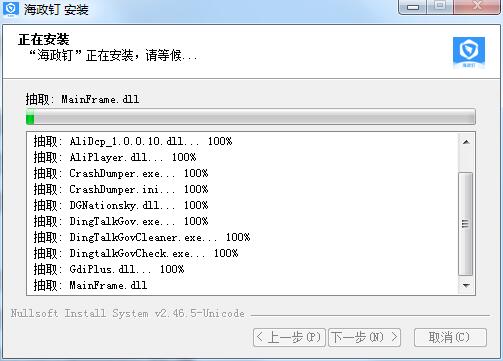Click the 上一步(P) back button
Screen dimensions: 503x361
pyautogui.click(x=289, y=337)
